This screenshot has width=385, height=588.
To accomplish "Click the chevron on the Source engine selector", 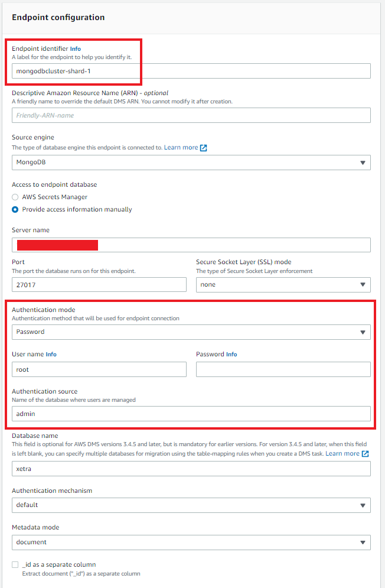I will (363, 162).
